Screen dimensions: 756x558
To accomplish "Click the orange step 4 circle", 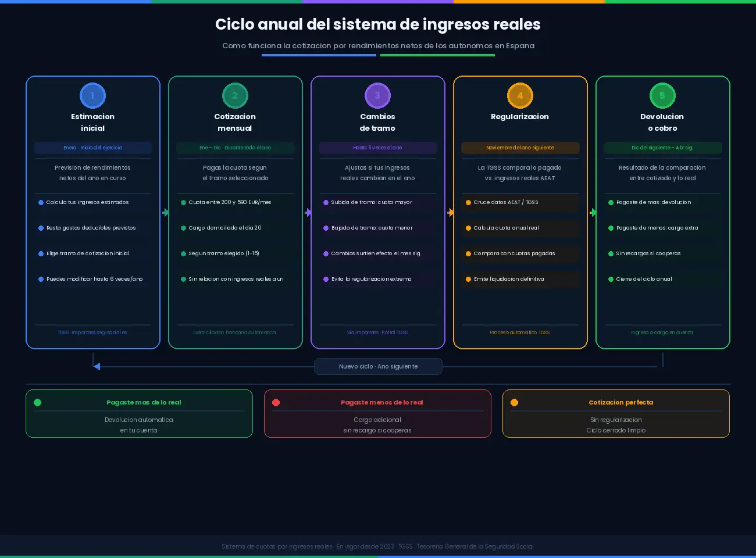I will (x=520, y=96).
